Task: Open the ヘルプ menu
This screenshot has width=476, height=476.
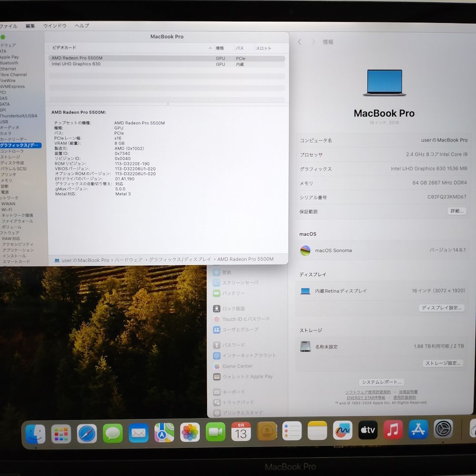Action: [82, 26]
